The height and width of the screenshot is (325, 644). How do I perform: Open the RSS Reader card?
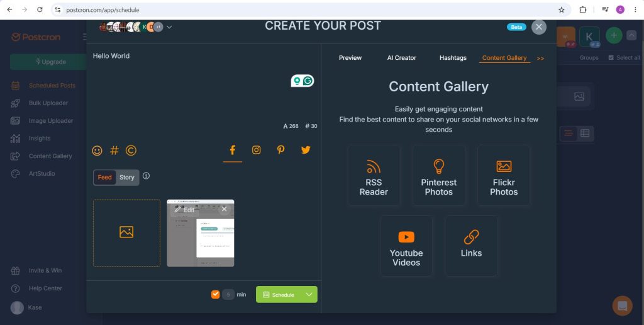(374, 175)
